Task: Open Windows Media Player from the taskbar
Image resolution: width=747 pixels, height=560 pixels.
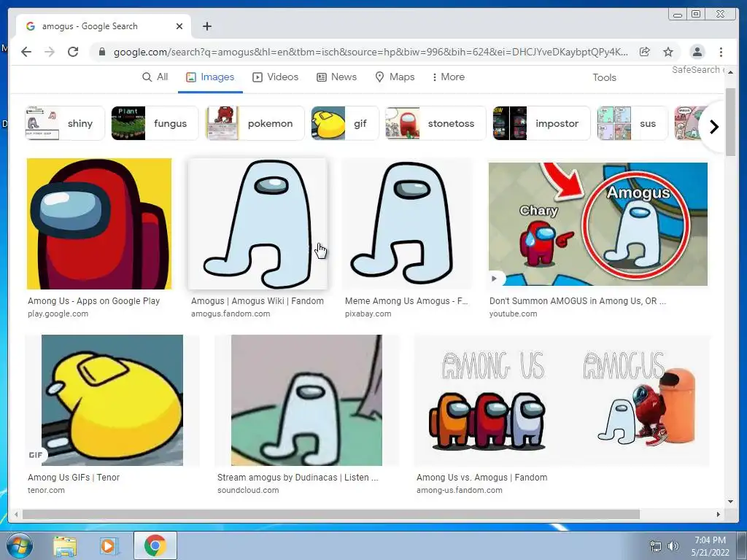Action: click(x=109, y=546)
